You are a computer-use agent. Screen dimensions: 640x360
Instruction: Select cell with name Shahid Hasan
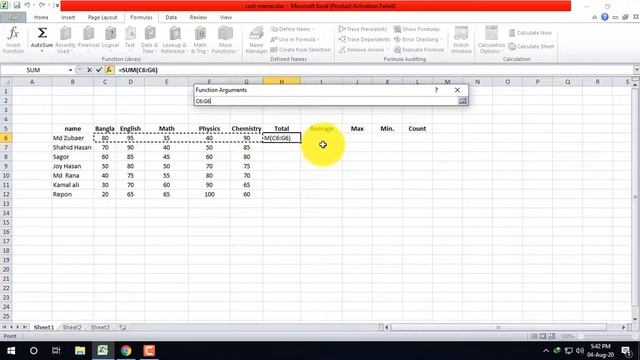(x=72, y=147)
